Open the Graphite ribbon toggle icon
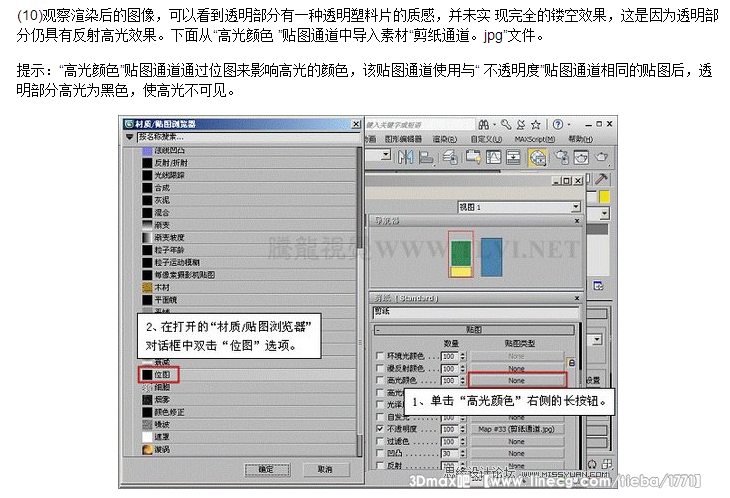This screenshot has width=730, height=498. point(473,157)
